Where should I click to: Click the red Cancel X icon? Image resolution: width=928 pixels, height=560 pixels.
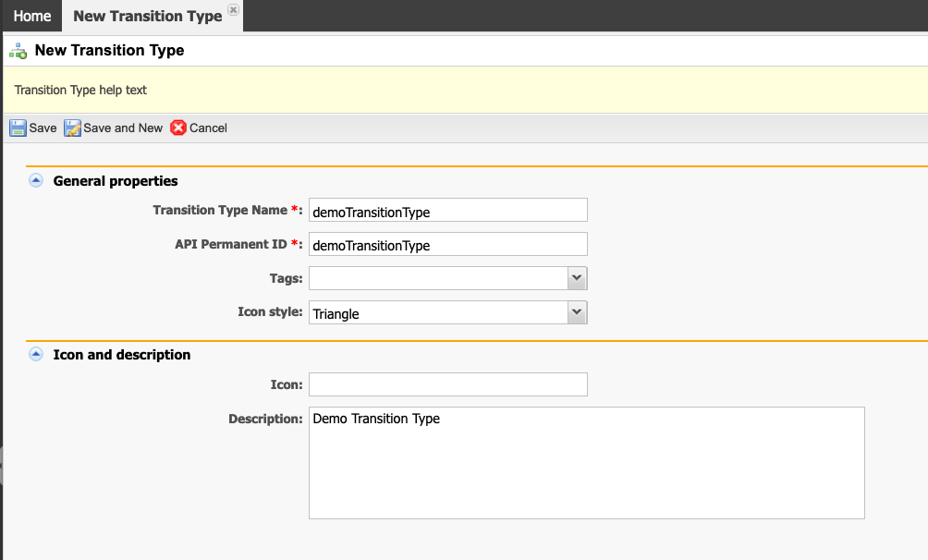point(178,128)
